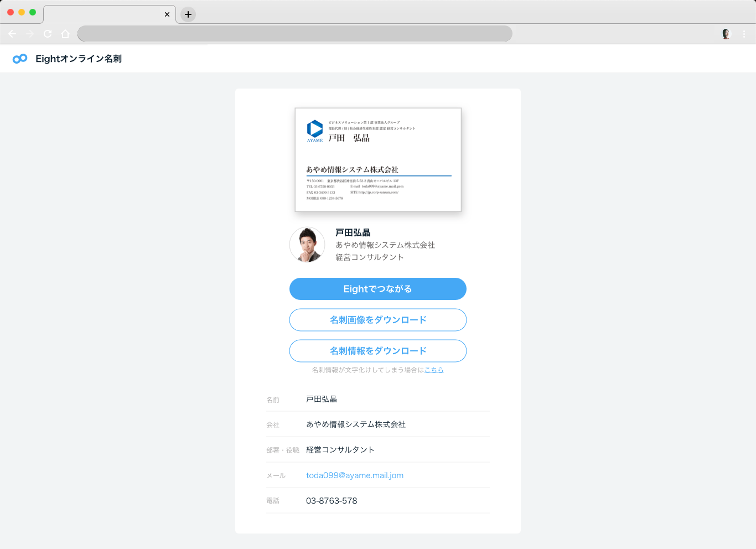Image resolution: width=756 pixels, height=549 pixels.
Task: Click 名刺画像をダウンロード button
Action: pyautogui.click(x=378, y=320)
